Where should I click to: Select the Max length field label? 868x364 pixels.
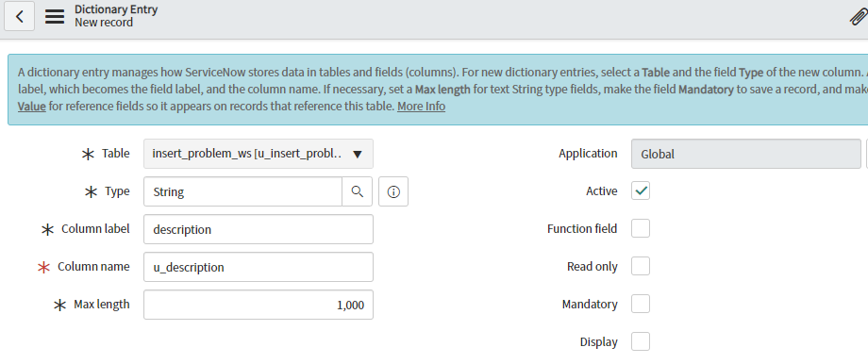pyautogui.click(x=102, y=305)
